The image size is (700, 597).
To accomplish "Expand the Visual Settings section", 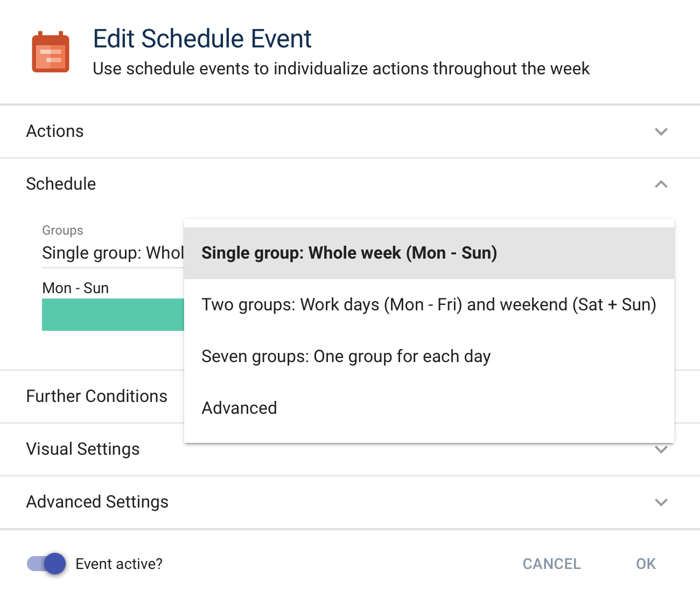I will 661,449.
